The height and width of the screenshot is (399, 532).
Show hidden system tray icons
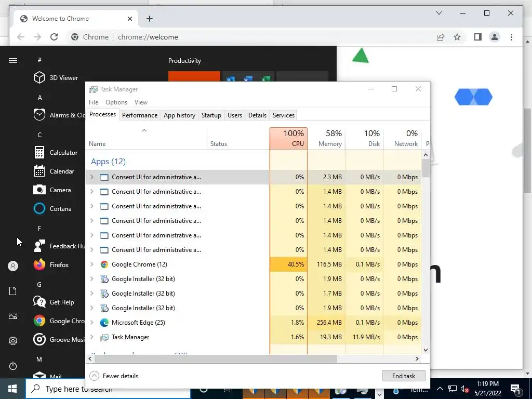point(440,389)
